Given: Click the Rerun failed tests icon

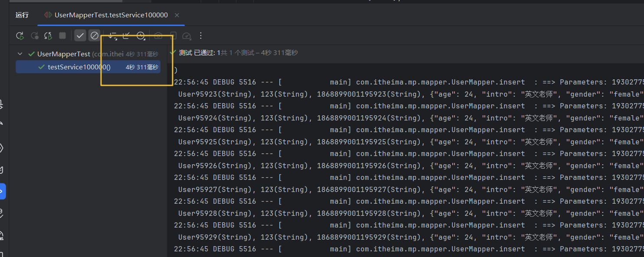Looking at the screenshot, I should click(34, 36).
